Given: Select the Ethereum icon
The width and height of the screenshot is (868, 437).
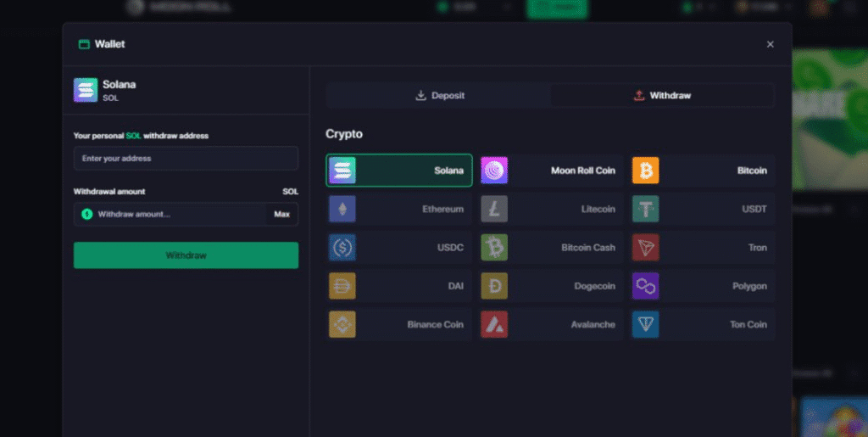Looking at the screenshot, I should click(342, 209).
